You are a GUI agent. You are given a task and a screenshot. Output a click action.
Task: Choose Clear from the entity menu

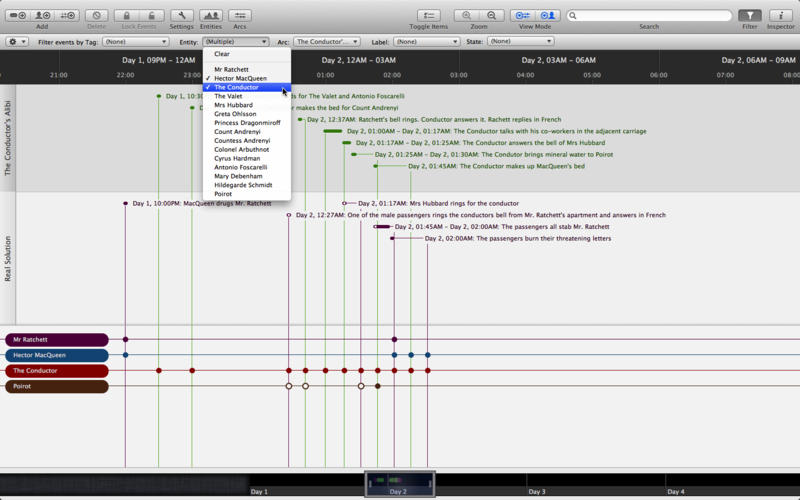[x=222, y=54]
